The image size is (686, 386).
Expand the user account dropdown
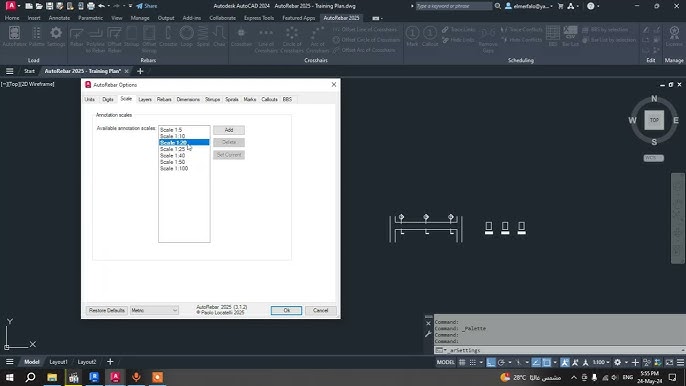click(x=529, y=6)
